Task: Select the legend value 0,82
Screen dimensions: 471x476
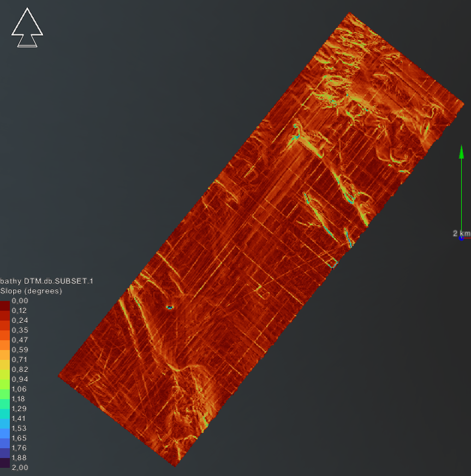Action: tap(20, 370)
